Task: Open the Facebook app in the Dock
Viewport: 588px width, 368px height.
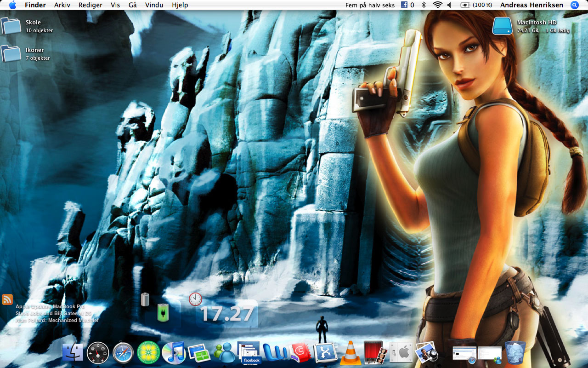Action: pyautogui.click(x=249, y=353)
